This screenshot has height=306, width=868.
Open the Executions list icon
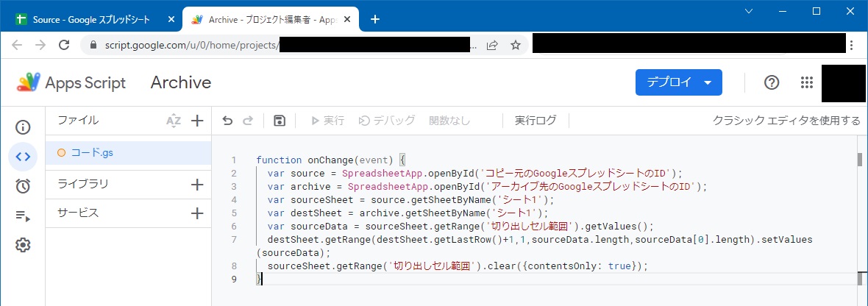(23, 216)
